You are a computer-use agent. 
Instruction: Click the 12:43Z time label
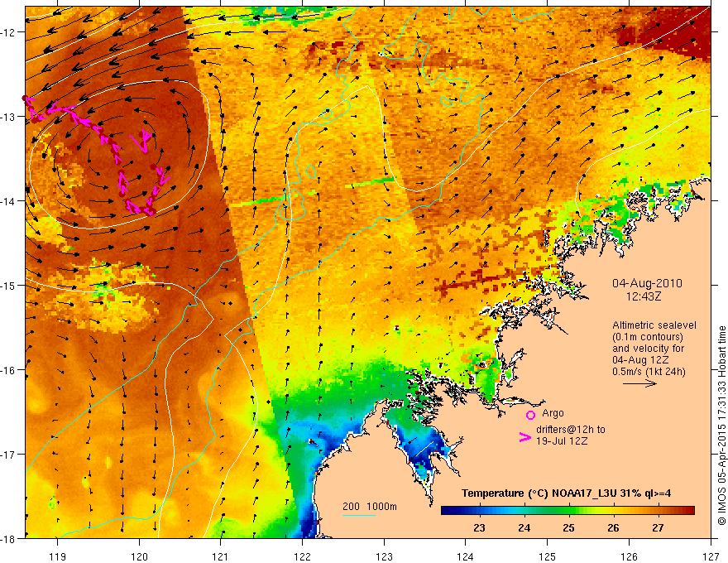pos(644,296)
